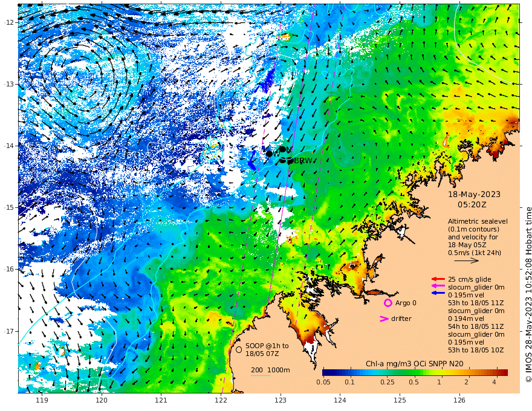This screenshot has height=411, width=532.
Task: Click the 'Chl-a mg/m3 OCi SNPP N20' title
Action: click(414, 364)
